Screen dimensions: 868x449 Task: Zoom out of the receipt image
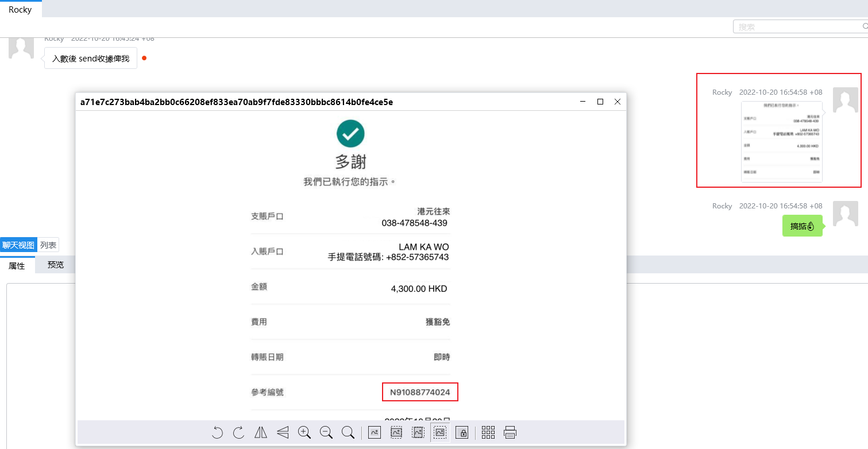click(x=326, y=432)
